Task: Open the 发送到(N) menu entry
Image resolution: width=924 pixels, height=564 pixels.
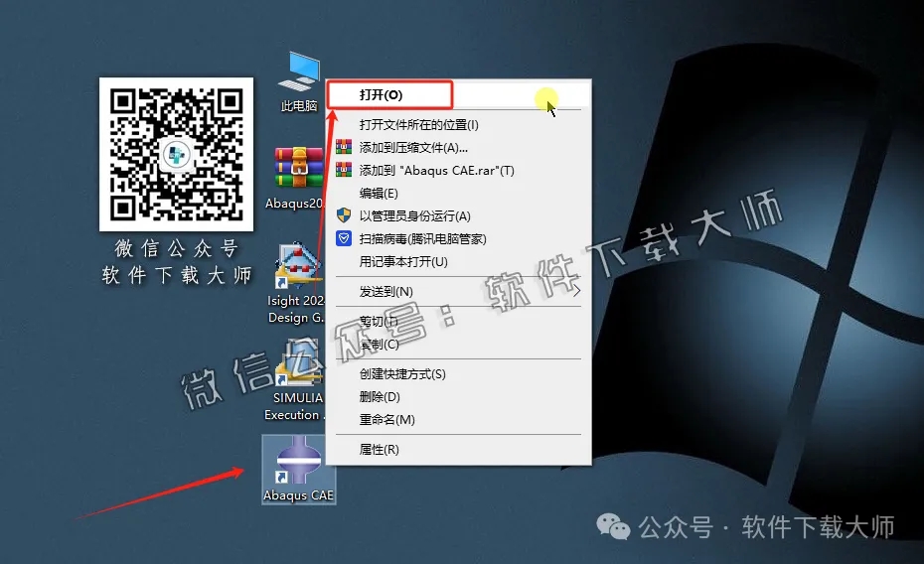Action: [458, 291]
